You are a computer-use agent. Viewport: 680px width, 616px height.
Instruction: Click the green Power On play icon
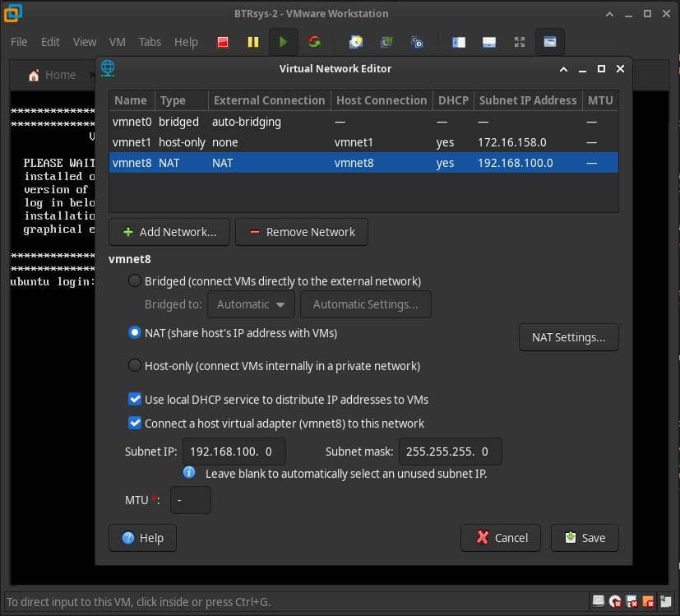(283, 42)
